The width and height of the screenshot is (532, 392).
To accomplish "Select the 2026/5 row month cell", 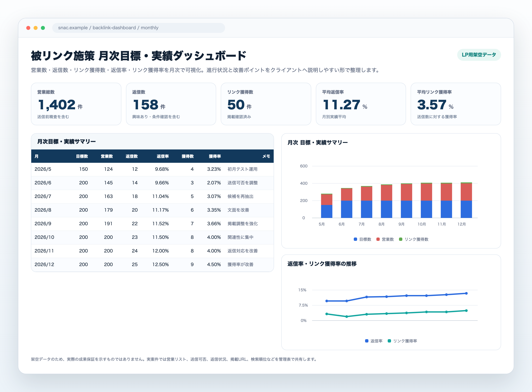I will pyautogui.click(x=43, y=169).
